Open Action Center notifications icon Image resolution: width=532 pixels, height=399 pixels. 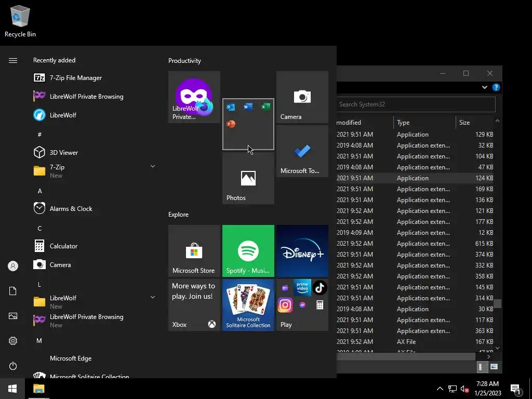(516, 389)
